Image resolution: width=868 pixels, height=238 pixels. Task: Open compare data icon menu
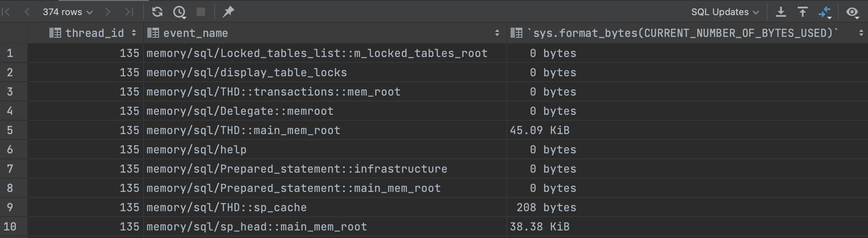pos(825,13)
